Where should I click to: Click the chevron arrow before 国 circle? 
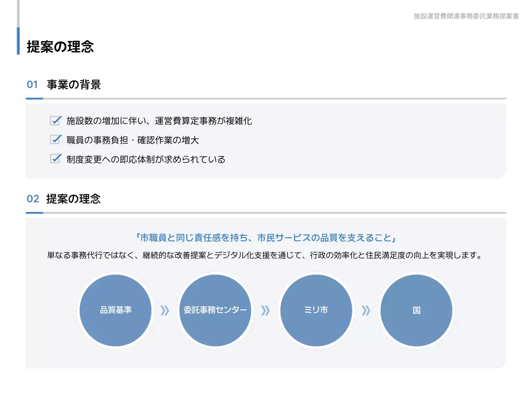[x=366, y=310]
